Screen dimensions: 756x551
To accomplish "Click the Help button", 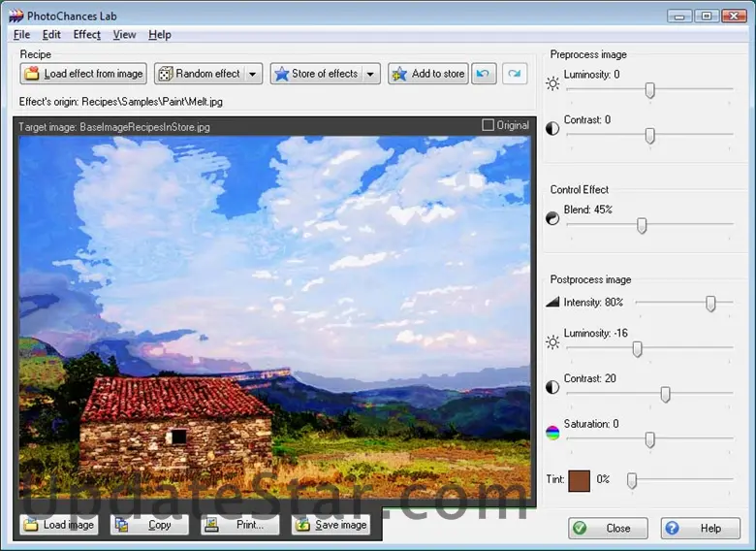I will point(700,529).
